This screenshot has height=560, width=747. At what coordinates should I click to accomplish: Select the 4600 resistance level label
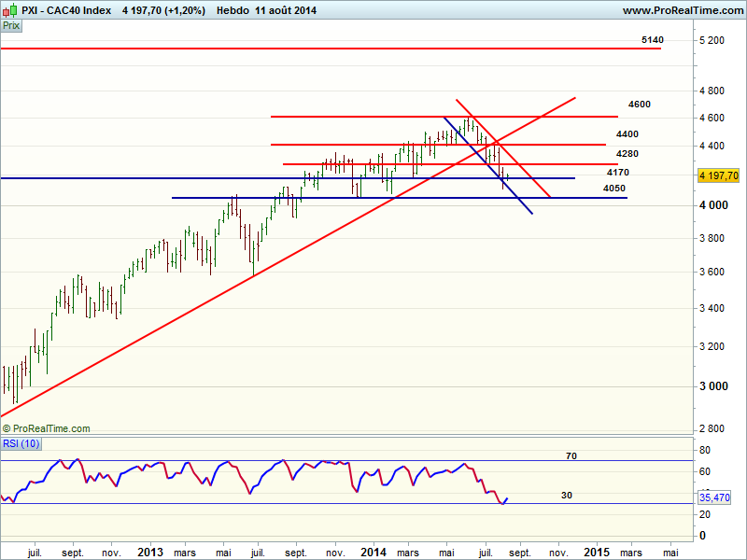coord(640,105)
